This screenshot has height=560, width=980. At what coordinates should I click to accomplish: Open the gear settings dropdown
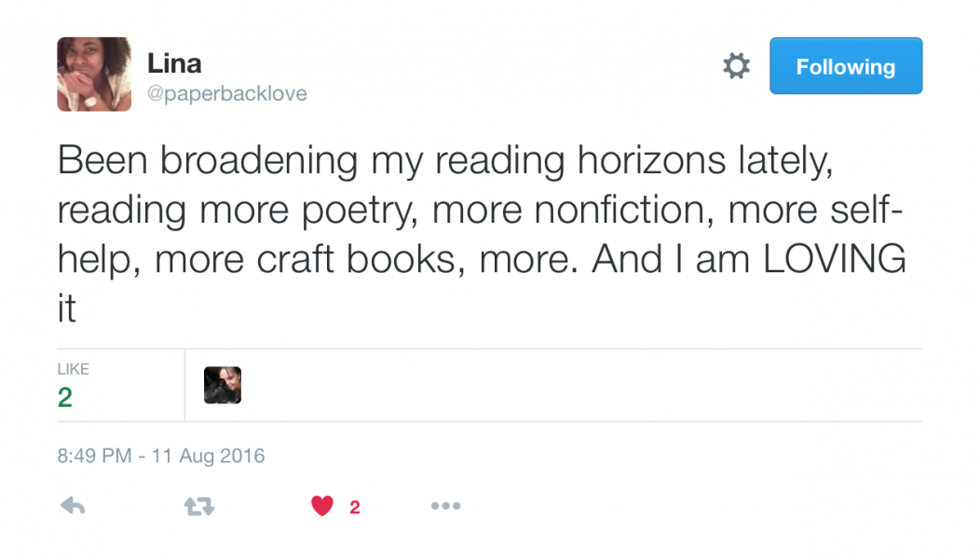tap(736, 65)
